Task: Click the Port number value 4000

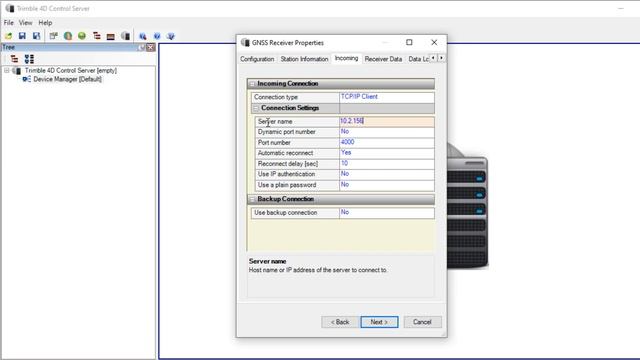Action: pyautogui.click(x=387, y=142)
